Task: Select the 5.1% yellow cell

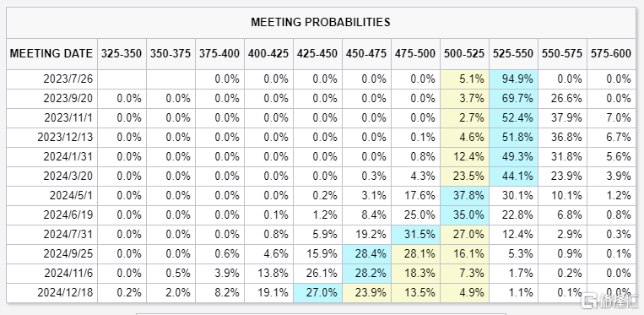Action: (x=464, y=79)
